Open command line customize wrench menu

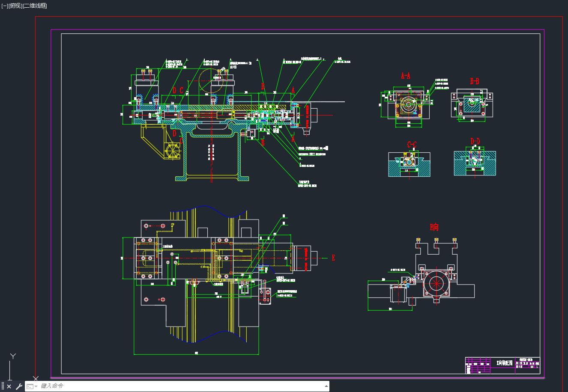[19, 386]
